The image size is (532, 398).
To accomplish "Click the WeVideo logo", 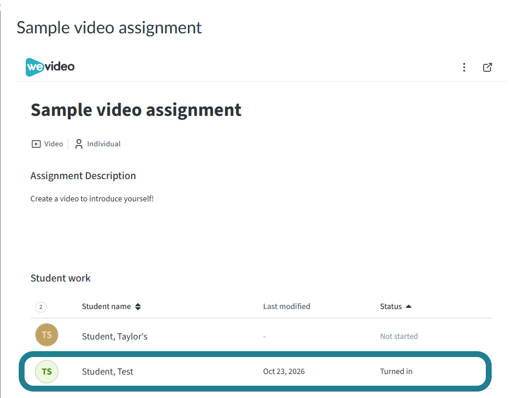I will point(50,67).
